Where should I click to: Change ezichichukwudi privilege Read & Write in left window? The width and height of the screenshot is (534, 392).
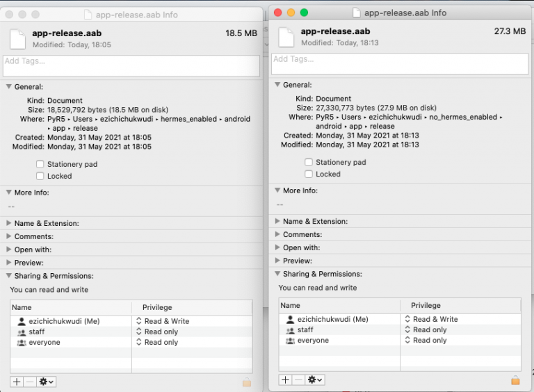163,321
